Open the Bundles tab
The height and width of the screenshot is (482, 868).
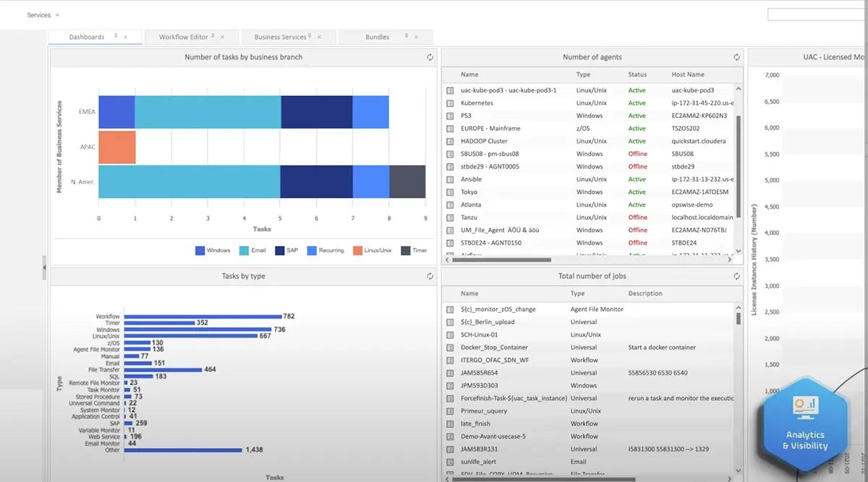(377, 37)
